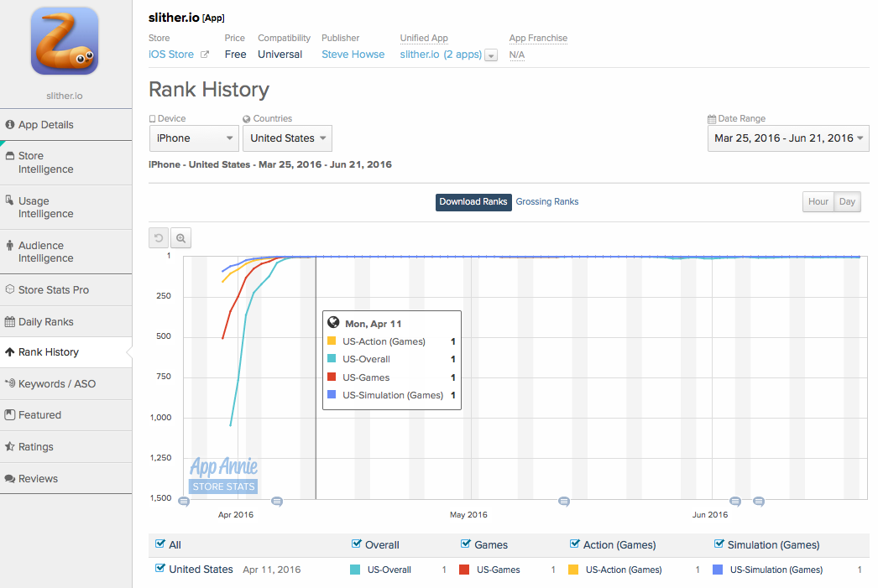The width and height of the screenshot is (878, 588).
Task: Open the Device iPhone dropdown
Action: coord(194,138)
